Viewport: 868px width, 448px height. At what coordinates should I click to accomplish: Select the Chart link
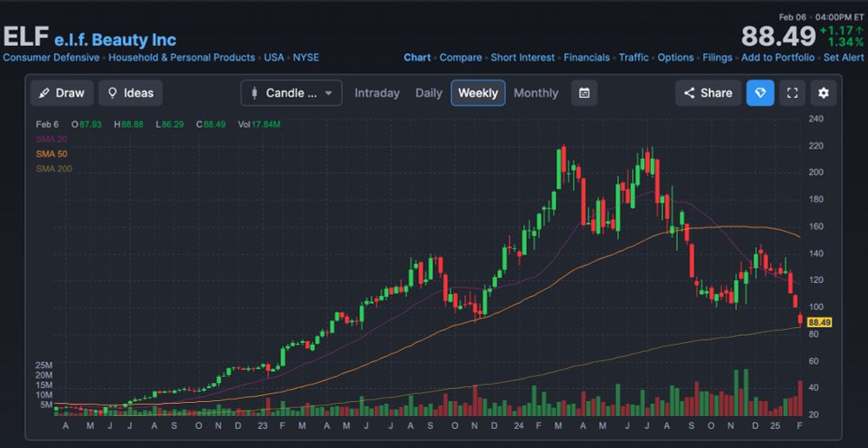pyautogui.click(x=418, y=57)
